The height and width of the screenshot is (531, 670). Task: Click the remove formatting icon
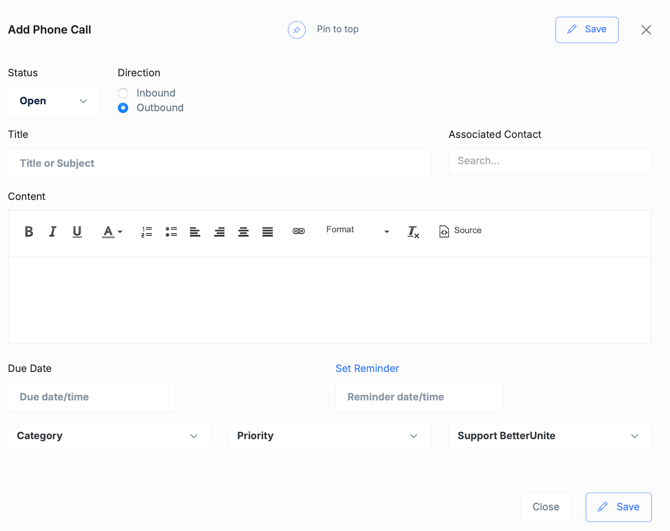pyautogui.click(x=413, y=231)
